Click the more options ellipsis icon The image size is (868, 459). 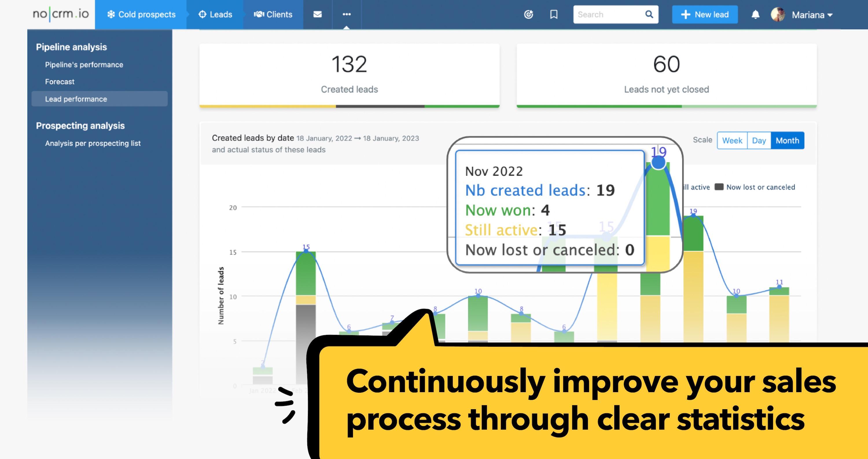[x=347, y=14]
